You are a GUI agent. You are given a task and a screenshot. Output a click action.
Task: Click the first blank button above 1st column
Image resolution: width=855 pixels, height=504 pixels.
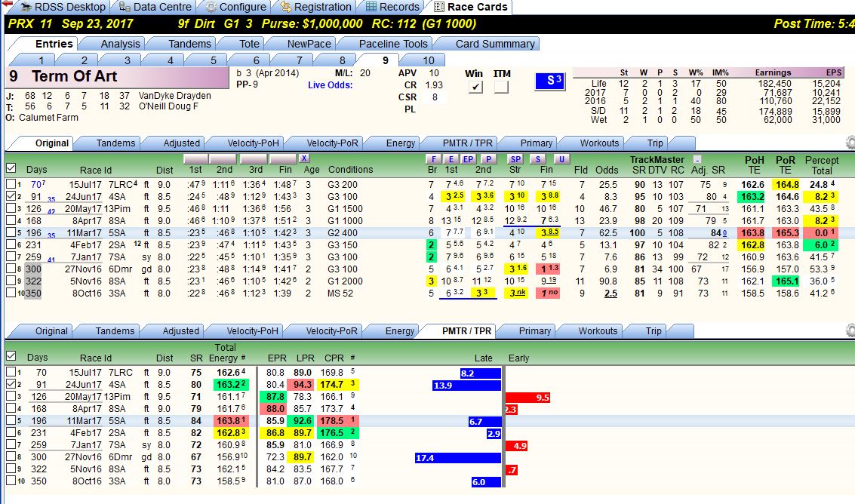click(x=195, y=158)
